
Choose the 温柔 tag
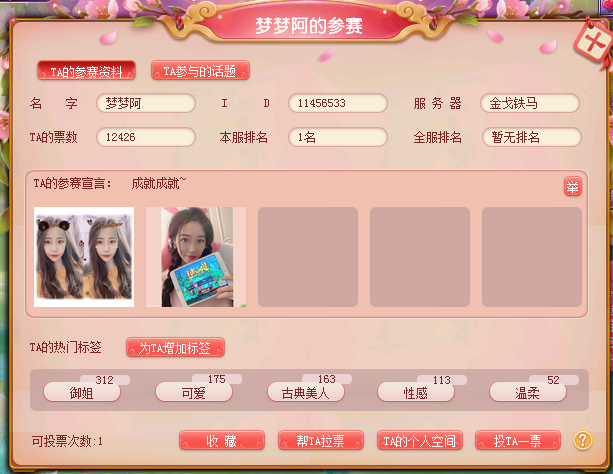[x=528, y=392]
